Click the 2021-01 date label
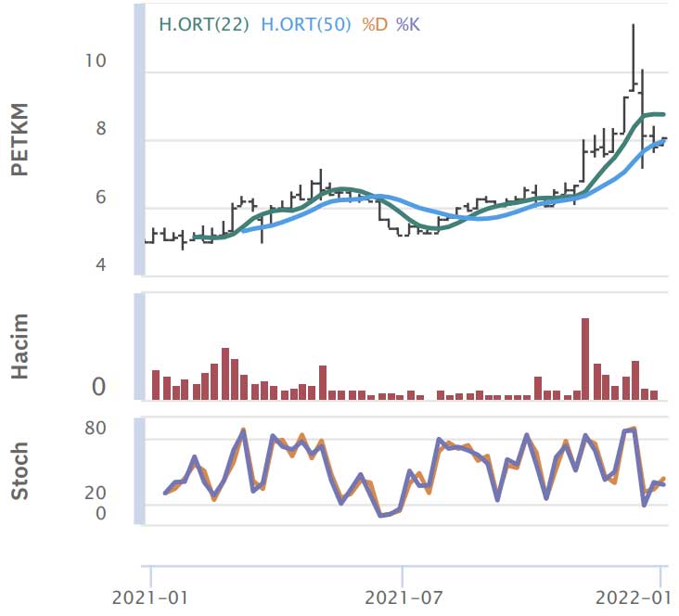This screenshot has height=616, width=679. click(x=150, y=597)
